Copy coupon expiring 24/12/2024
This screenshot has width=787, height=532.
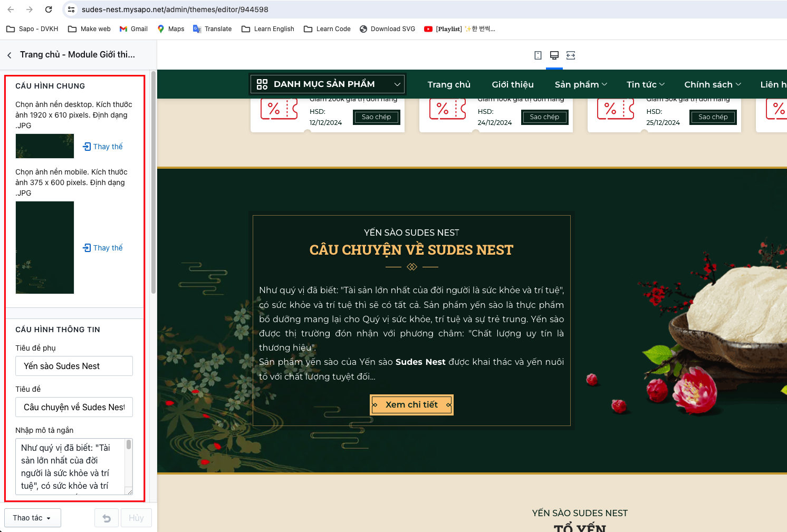click(544, 117)
